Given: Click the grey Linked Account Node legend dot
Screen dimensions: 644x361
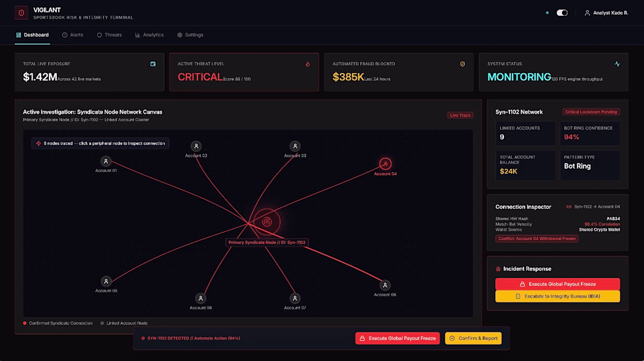Looking at the screenshot, I should coord(102,323).
